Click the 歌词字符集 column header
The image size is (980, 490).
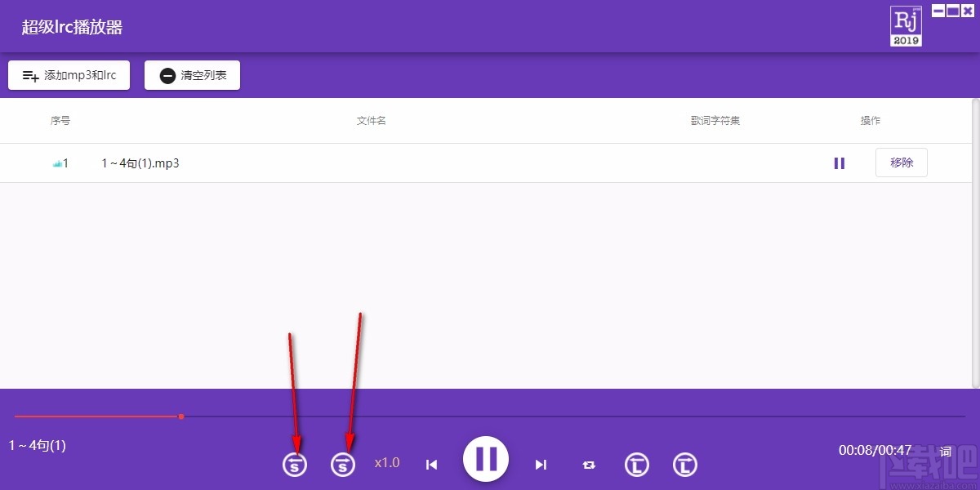[715, 121]
